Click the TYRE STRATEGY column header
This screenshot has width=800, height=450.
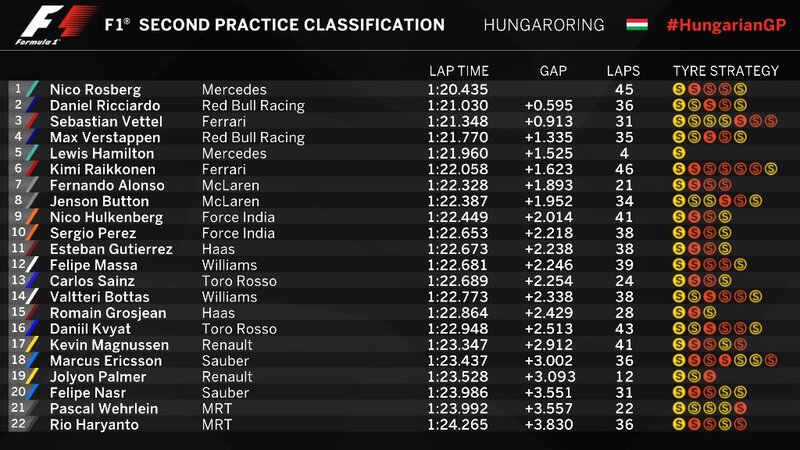(725, 71)
